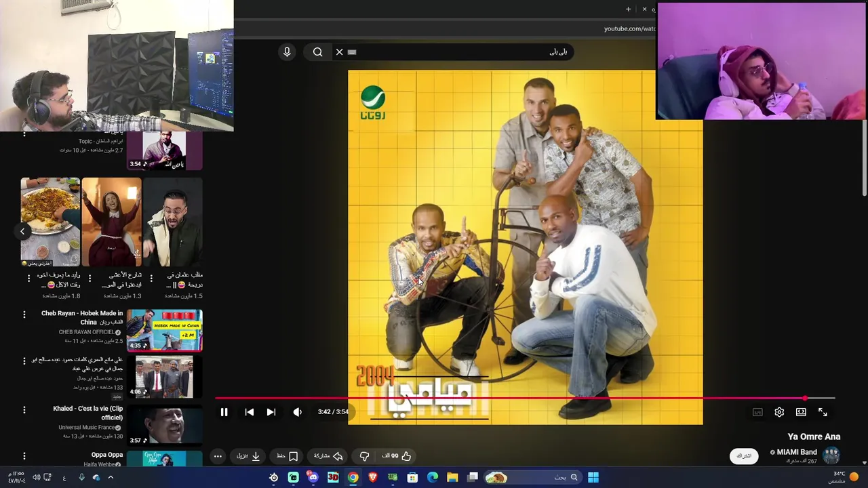
Task: Switch to Google Chrome in the taskbar
Action: [x=353, y=477]
